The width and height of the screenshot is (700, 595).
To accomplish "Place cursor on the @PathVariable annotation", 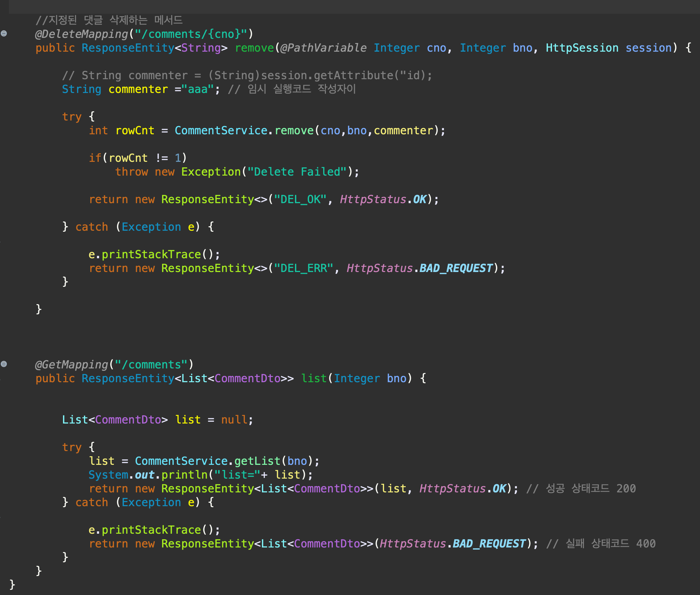I will pos(324,48).
